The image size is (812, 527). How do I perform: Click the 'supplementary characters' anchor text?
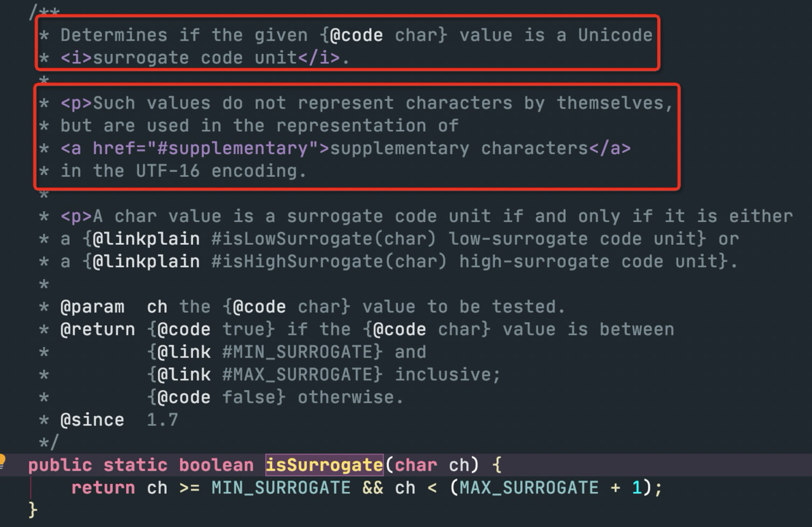[x=459, y=148]
